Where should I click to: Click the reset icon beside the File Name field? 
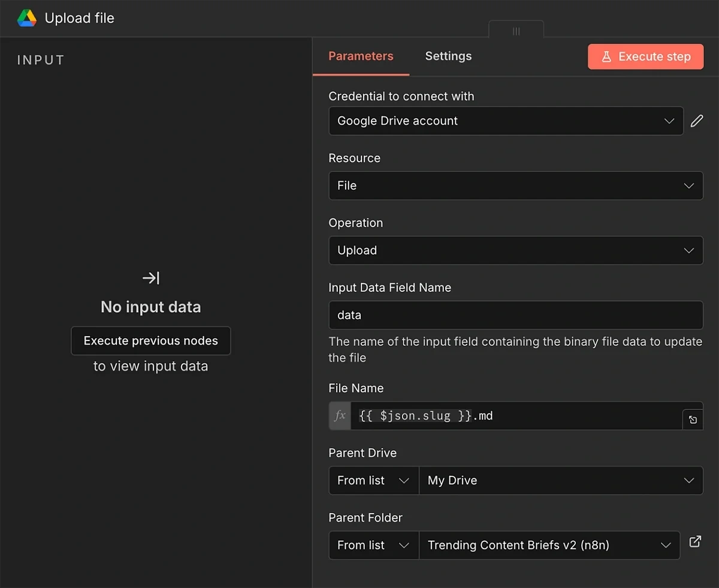tap(693, 419)
